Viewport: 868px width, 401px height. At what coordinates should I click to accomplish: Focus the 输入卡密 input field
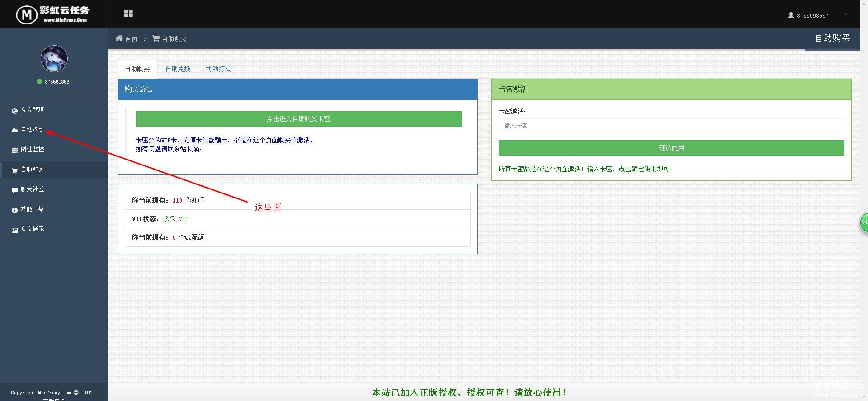671,126
